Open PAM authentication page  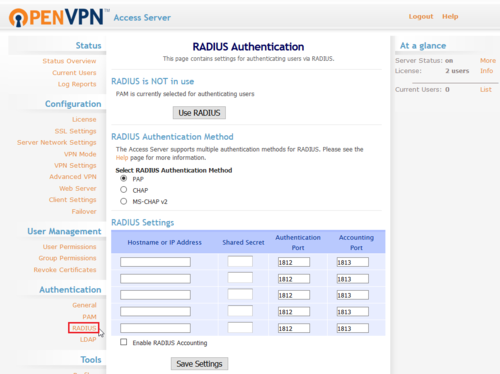coord(89,317)
